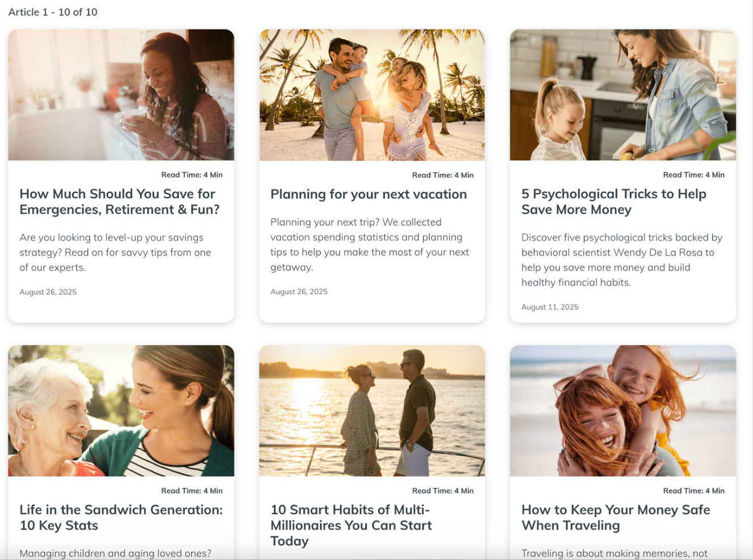Click the Wendy De La Rosa description text
Screen dimensions: 753x560
pos(621,260)
